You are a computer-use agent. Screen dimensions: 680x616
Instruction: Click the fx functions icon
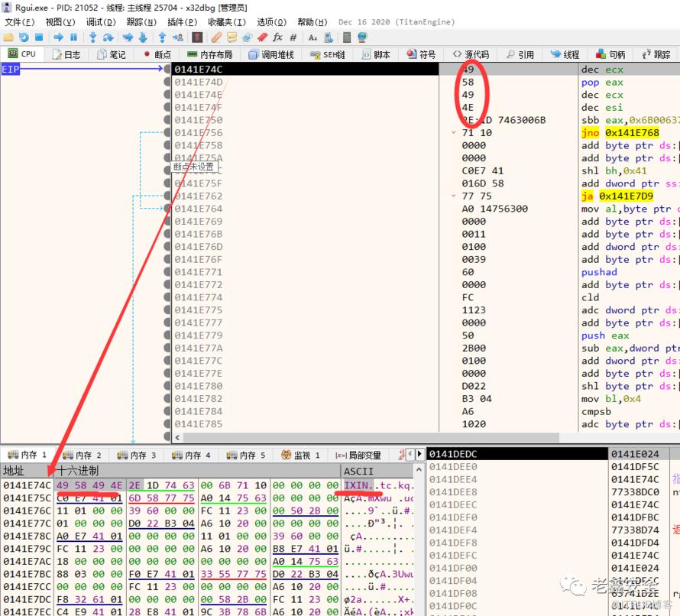277,37
